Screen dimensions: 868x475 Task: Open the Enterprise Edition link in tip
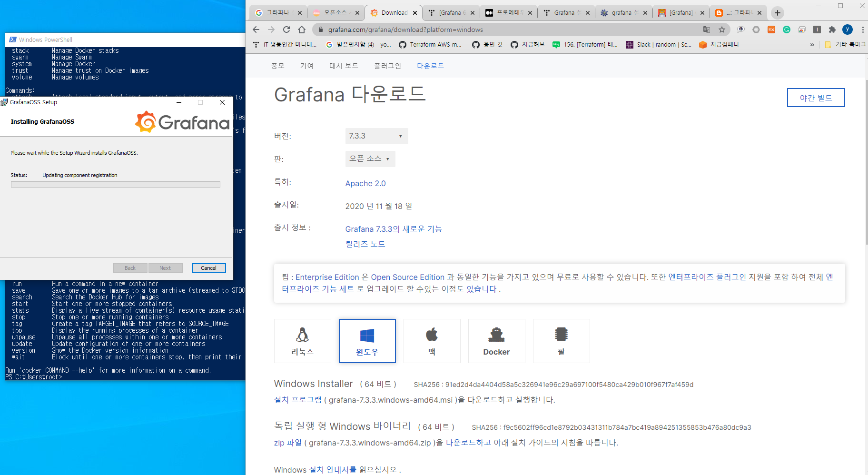click(327, 277)
